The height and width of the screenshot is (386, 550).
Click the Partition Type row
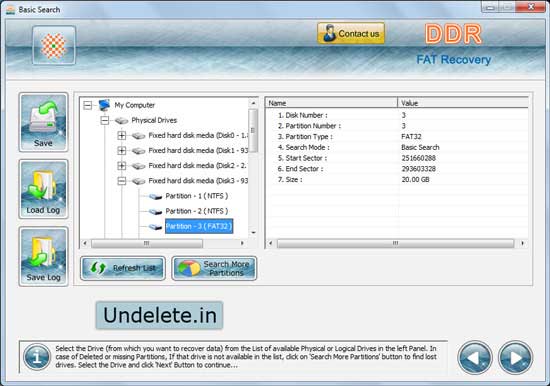(x=397, y=137)
